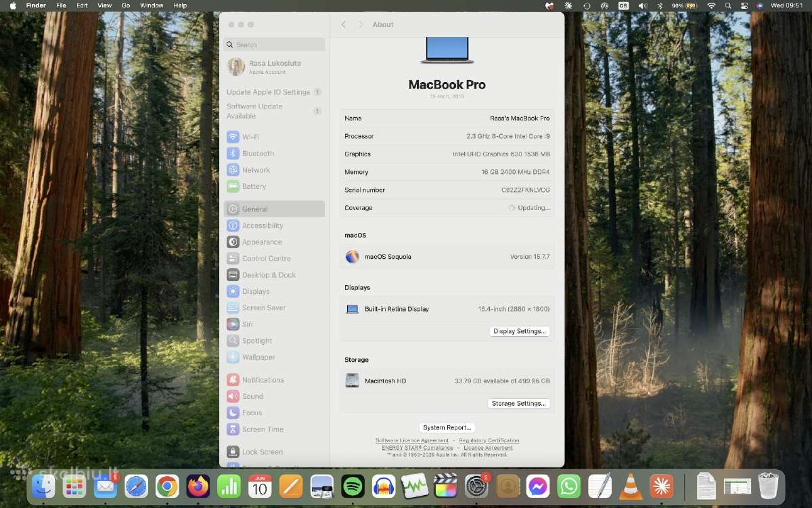Open Safari from the Dock
The width and height of the screenshot is (812, 508).
[136, 486]
